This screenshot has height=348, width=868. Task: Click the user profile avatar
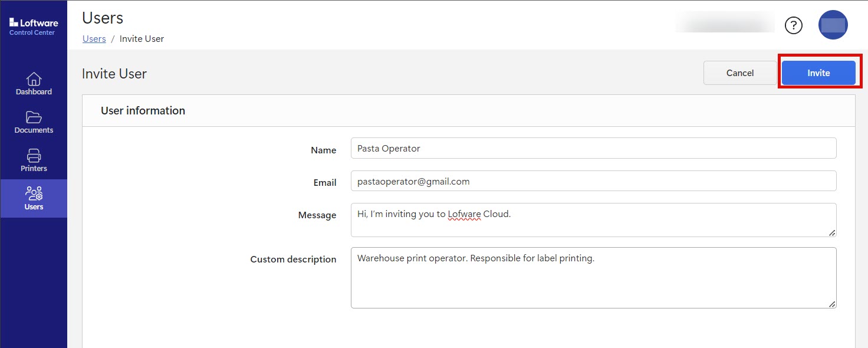(833, 25)
